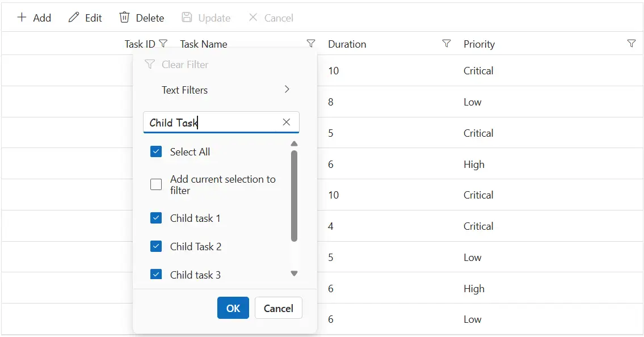
Task: Select the Priority cell in the Duration 8 row
Action: [550, 102]
